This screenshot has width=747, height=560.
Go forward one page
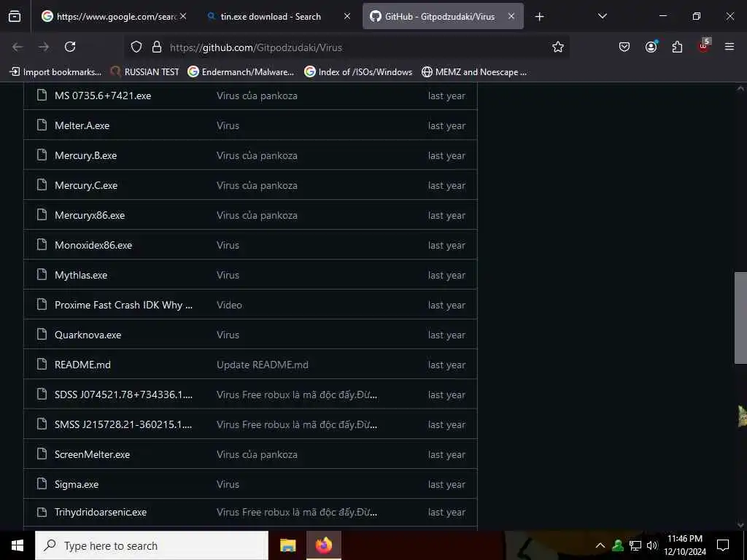pos(44,47)
